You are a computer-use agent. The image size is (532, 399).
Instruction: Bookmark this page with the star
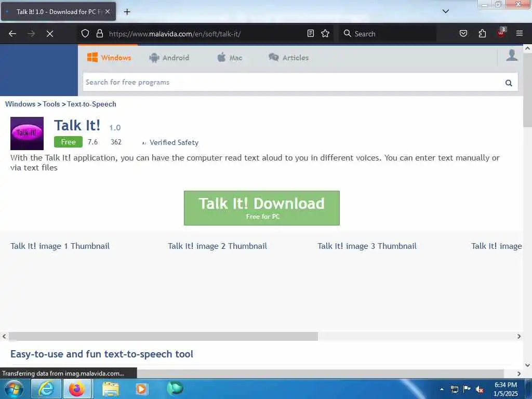point(325,33)
